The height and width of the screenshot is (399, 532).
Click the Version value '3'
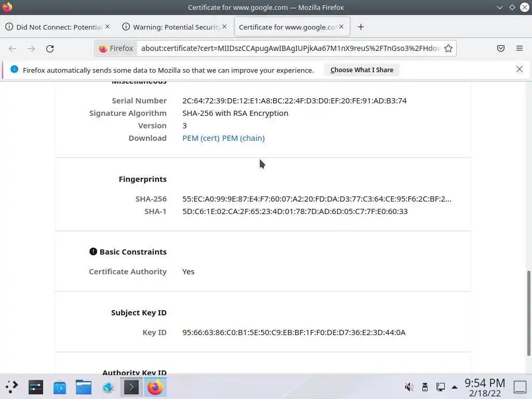[184, 126]
